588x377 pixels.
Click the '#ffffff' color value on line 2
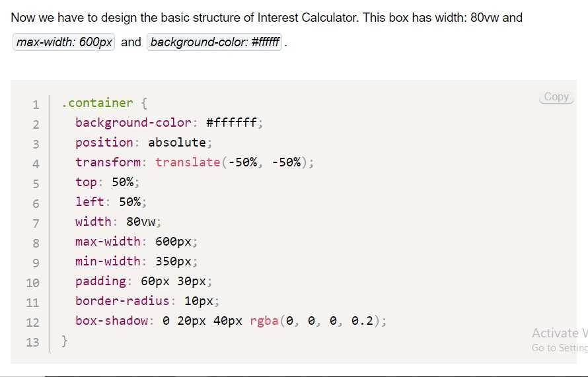233,123
